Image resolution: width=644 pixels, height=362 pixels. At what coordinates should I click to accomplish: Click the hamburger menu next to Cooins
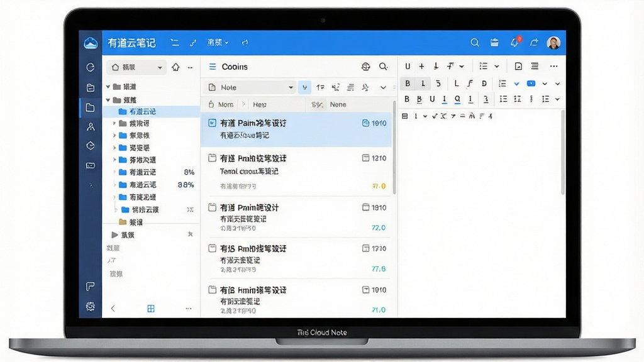click(x=213, y=67)
